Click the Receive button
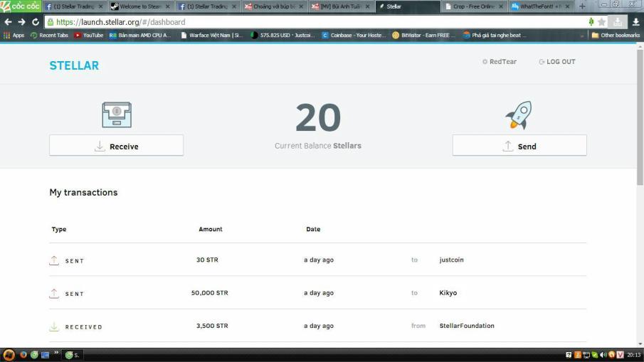The width and height of the screenshot is (644, 362). 116,145
